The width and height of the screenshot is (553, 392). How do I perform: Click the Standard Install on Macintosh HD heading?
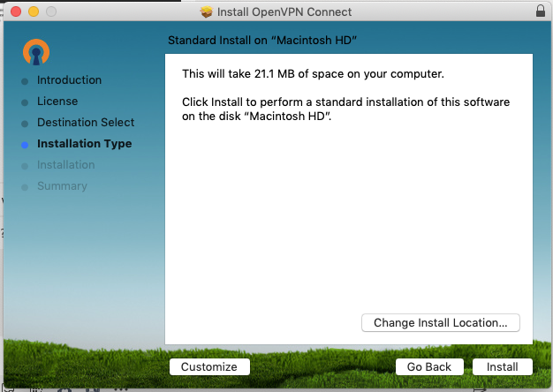(262, 41)
